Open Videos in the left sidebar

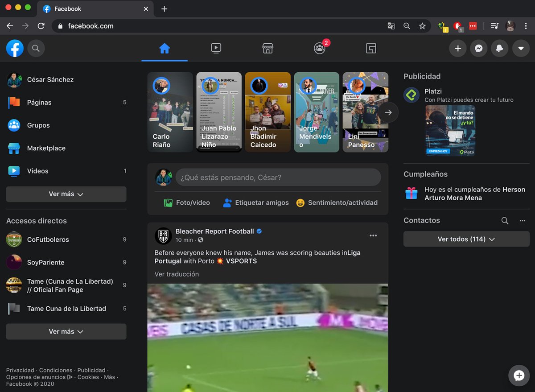(x=66, y=171)
